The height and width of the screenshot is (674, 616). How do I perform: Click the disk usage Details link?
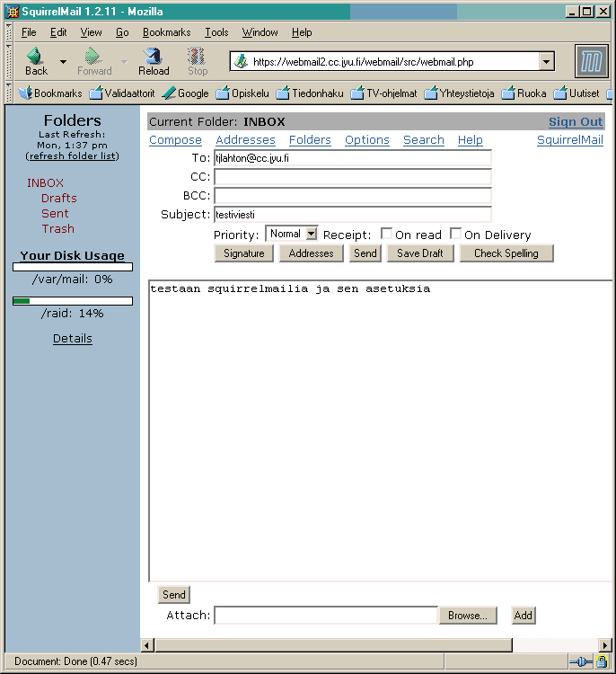[73, 338]
